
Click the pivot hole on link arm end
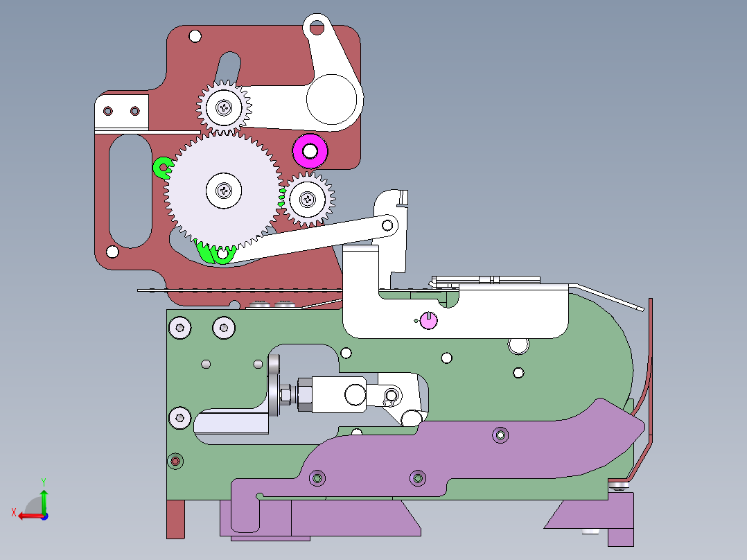click(388, 225)
